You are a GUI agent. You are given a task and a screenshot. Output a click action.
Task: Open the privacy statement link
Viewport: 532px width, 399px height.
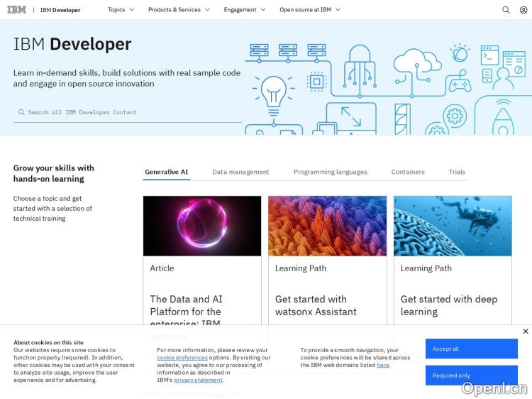pos(198,380)
